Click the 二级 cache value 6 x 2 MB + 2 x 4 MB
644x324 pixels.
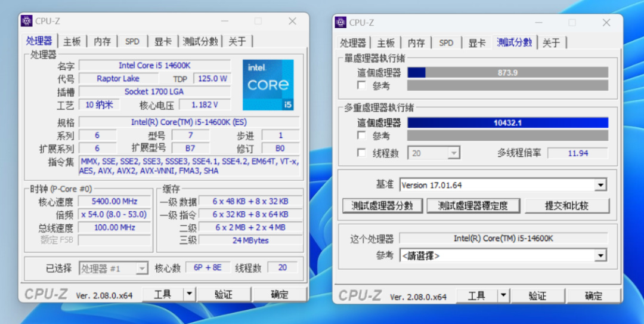(x=250, y=227)
